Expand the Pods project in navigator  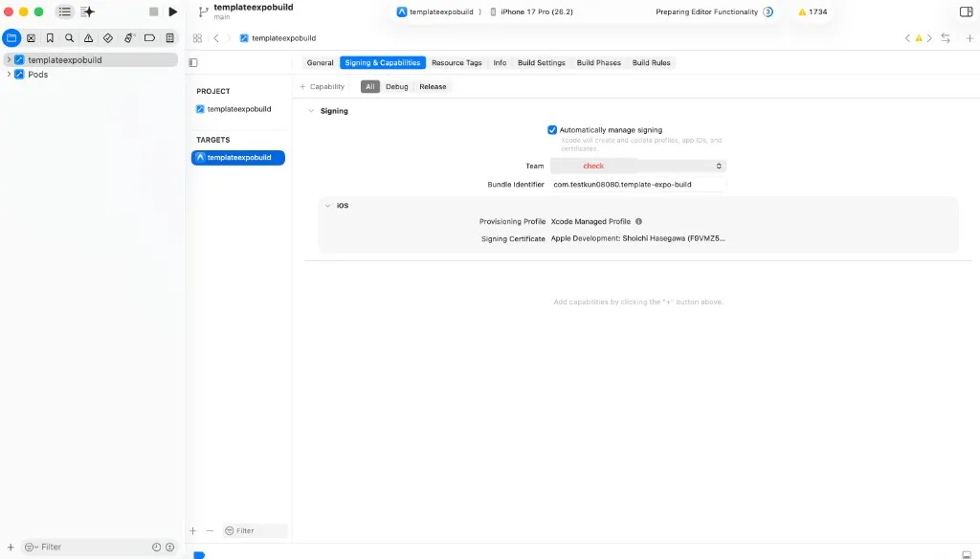[9, 75]
